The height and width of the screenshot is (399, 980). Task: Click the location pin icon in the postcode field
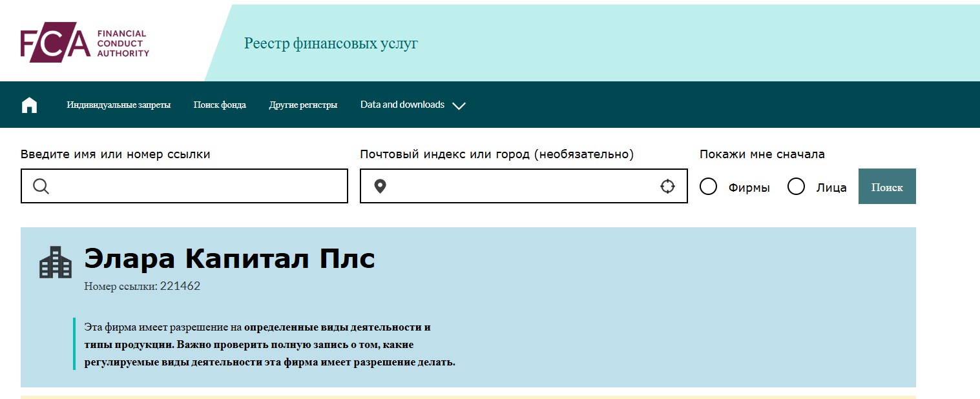[x=381, y=187]
